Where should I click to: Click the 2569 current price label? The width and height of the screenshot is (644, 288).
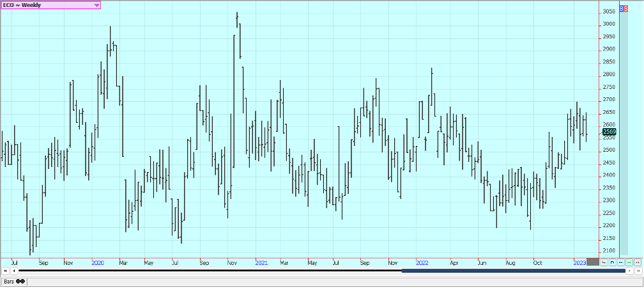[609, 131]
